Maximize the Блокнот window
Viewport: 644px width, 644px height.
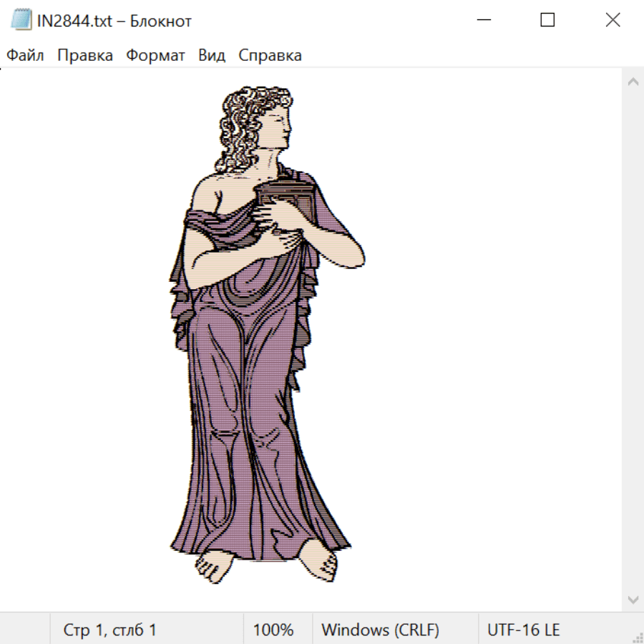pos(547,21)
